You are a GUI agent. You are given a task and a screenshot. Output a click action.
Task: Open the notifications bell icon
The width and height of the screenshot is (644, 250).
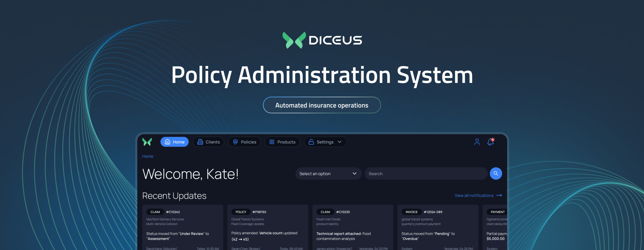pos(490,142)
